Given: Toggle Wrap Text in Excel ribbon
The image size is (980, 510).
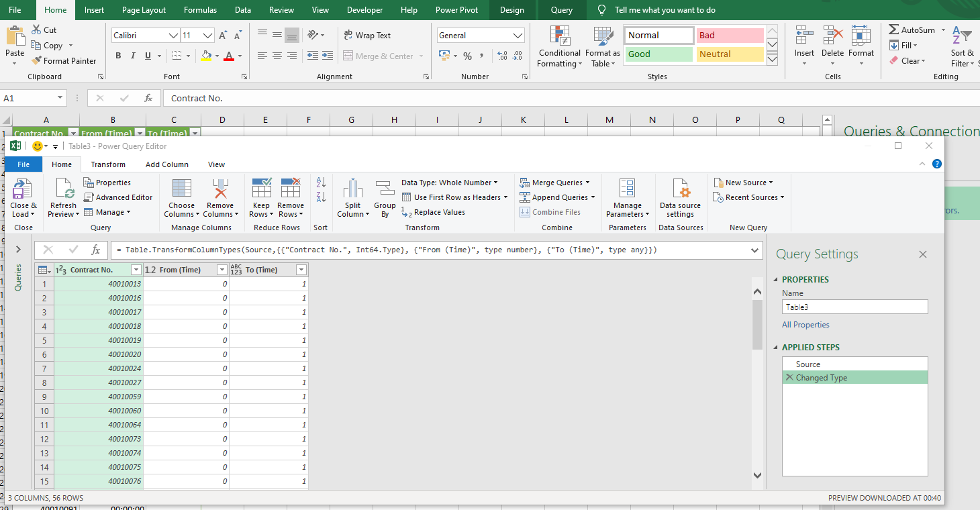Looking at the screenshot, I should [367, 36].
